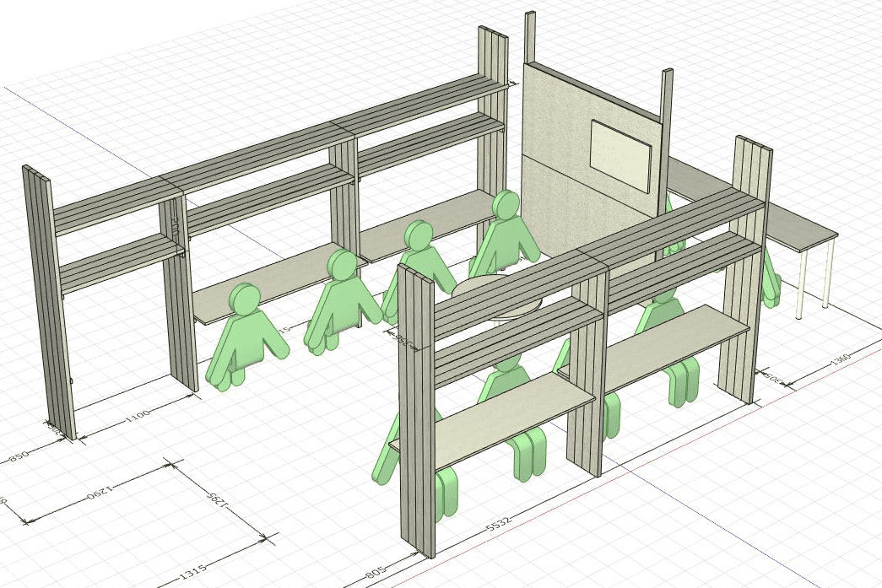The image size is (882, 588).
Task: Select the "850" dimension label
Action: [19, 457]
